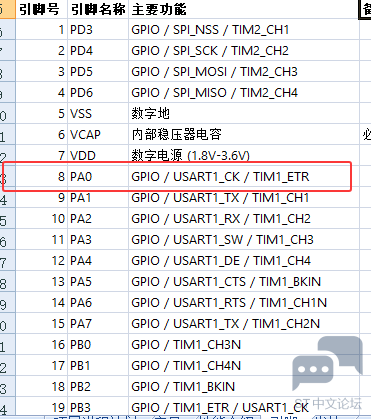
Task: Select the PA1 pin name cell
Action: coord(98,198)
